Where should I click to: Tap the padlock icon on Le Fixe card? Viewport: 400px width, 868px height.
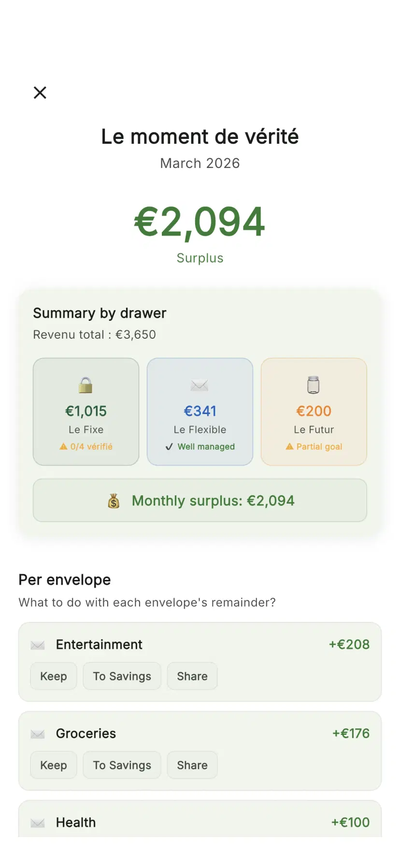pyautogui.click(x=86, y=385)
